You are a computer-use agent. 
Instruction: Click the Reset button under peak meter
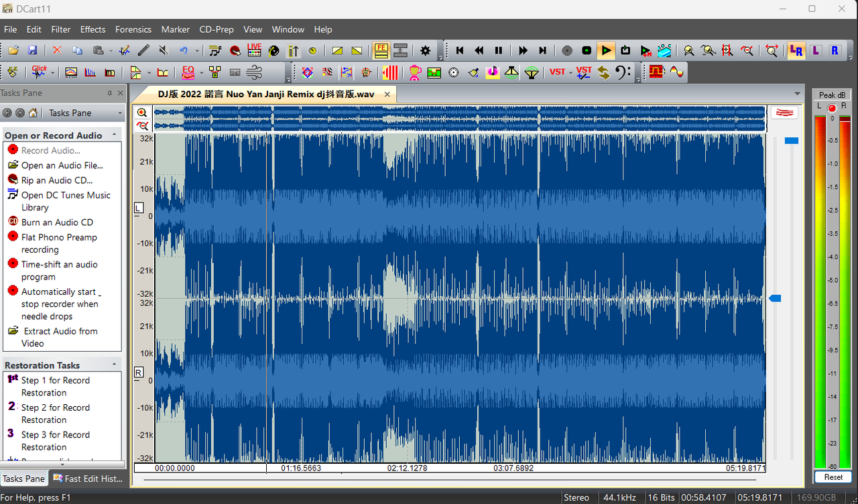[x=833, y=477]
